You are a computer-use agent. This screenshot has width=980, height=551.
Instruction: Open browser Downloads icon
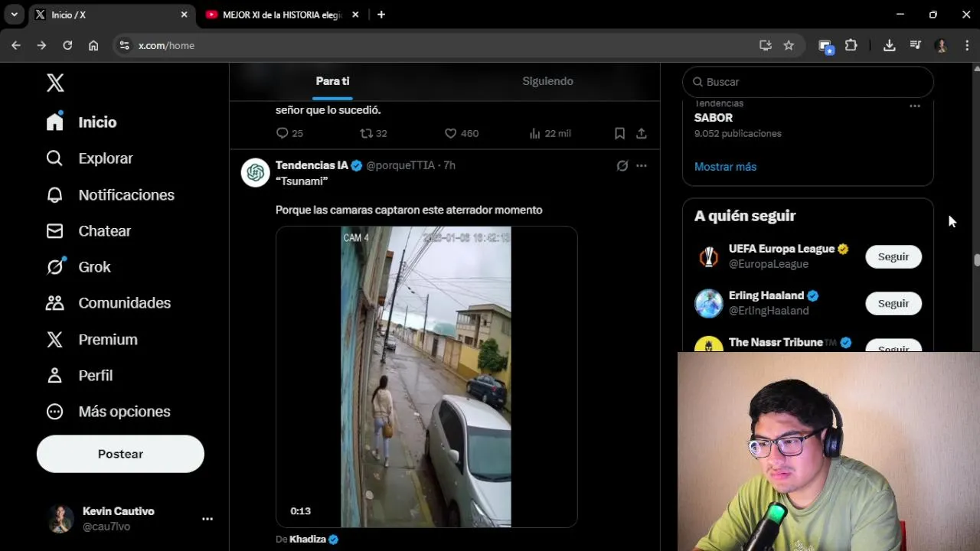[889, 45]
